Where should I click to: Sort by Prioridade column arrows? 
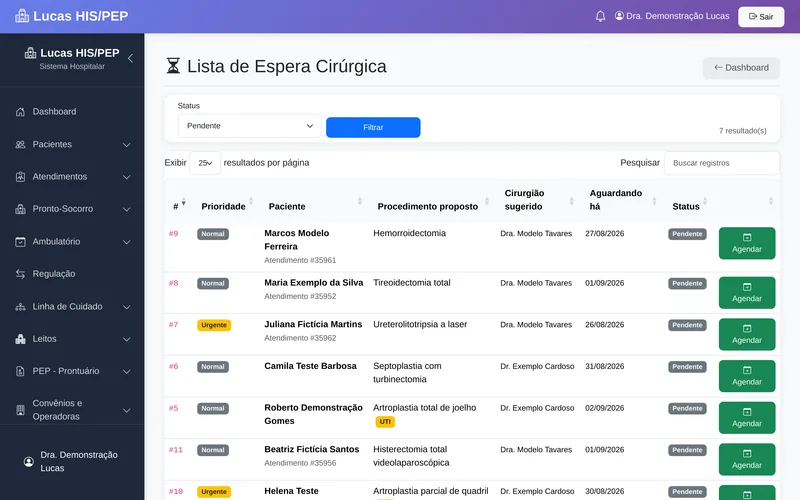click(251, 201)
